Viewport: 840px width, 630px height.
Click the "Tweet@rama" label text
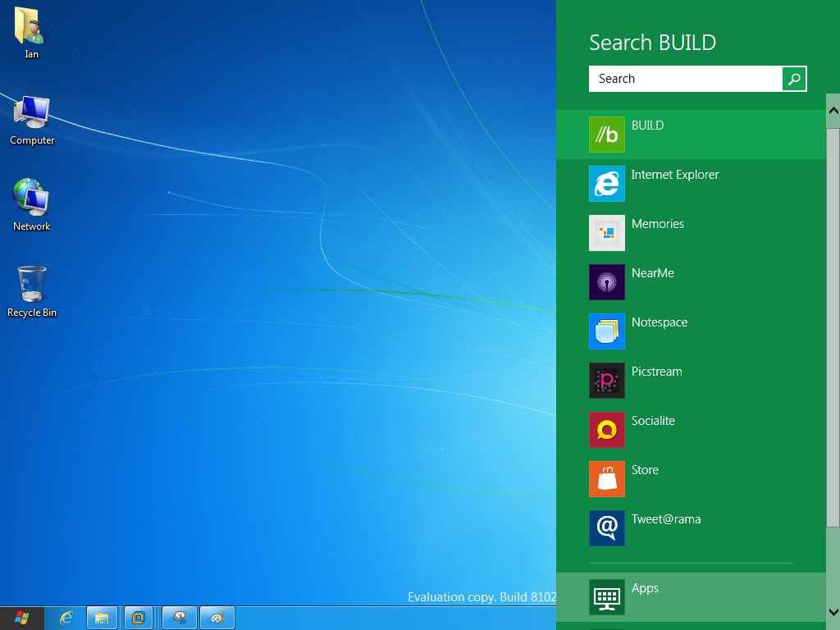tap(666, 519)
